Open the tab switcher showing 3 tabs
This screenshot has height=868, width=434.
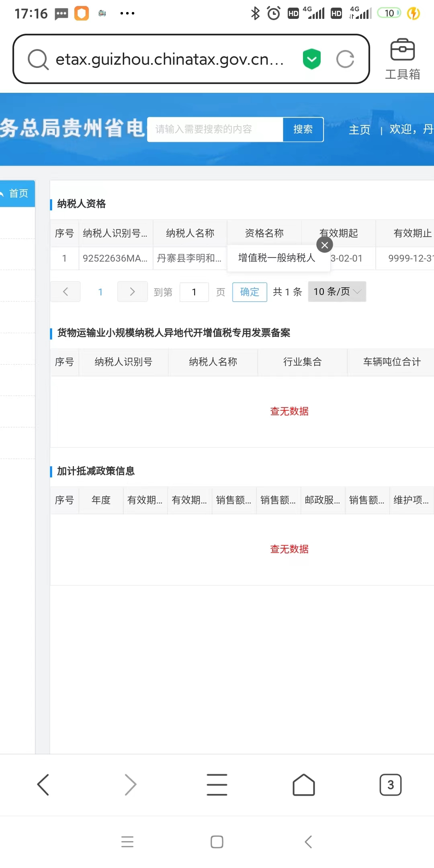point(390,784)
